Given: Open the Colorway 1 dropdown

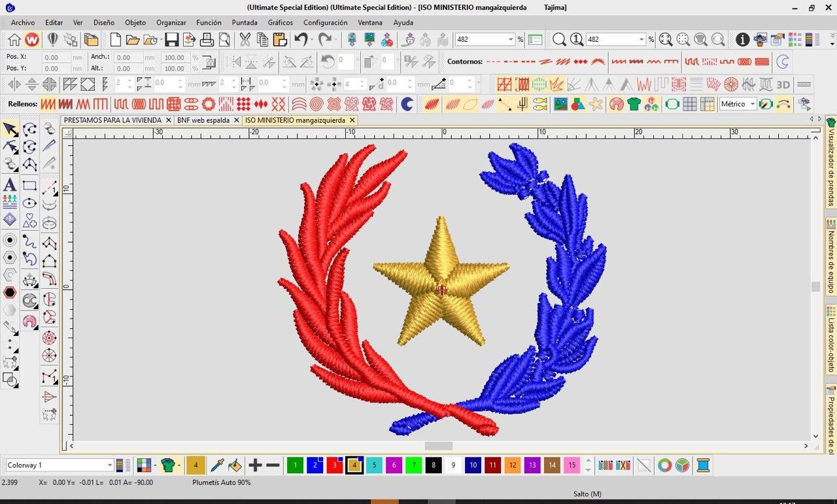Looking at the screenshot, I should pyautogui.click(x=109, y=465).
